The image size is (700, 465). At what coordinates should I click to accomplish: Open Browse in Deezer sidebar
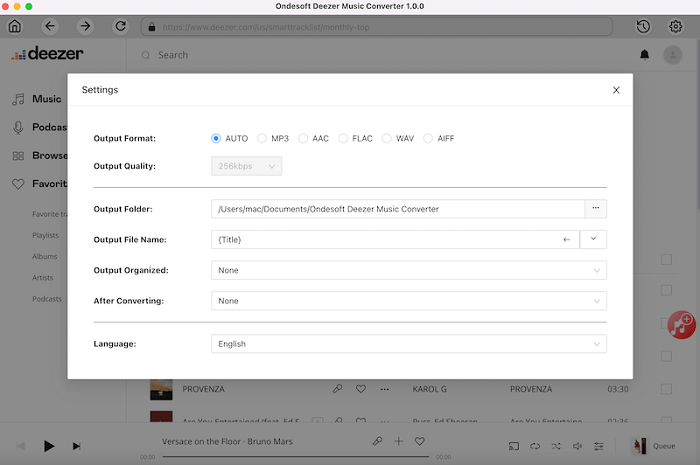(x=39, y=155)
